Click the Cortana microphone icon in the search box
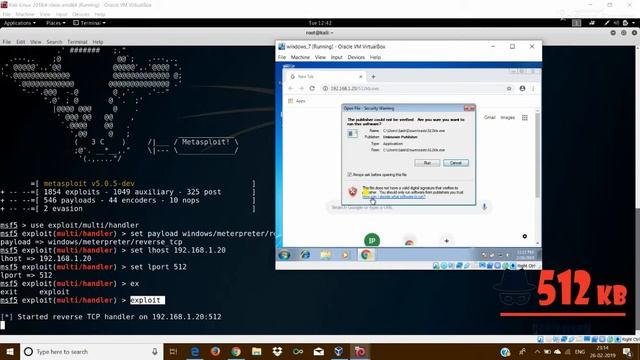640x360 pixels. (x=155, y=351)
